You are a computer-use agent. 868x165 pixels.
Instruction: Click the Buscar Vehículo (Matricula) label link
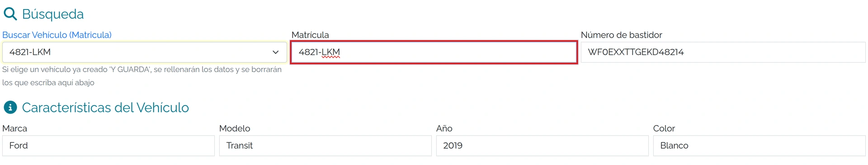tap(57, 35)
